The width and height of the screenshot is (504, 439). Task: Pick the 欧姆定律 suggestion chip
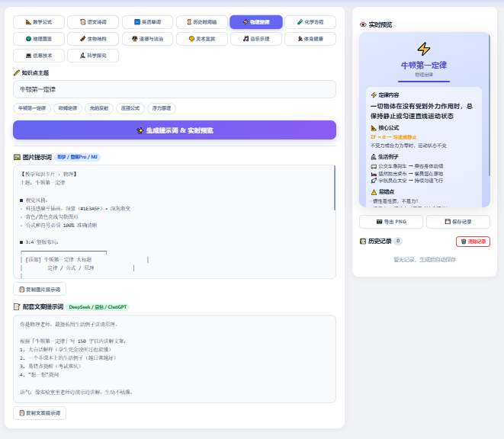[68, 108]
